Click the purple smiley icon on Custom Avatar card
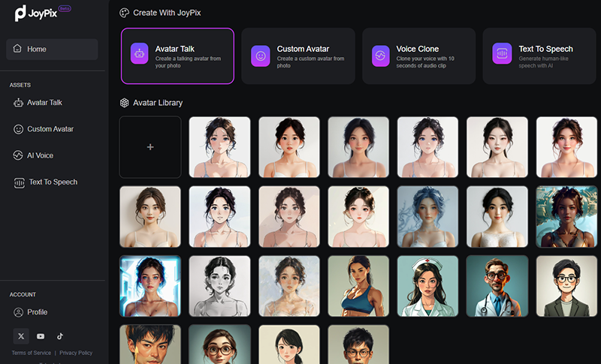The width and height of the screenshot is (601, 364). click(x=261, y=56)
